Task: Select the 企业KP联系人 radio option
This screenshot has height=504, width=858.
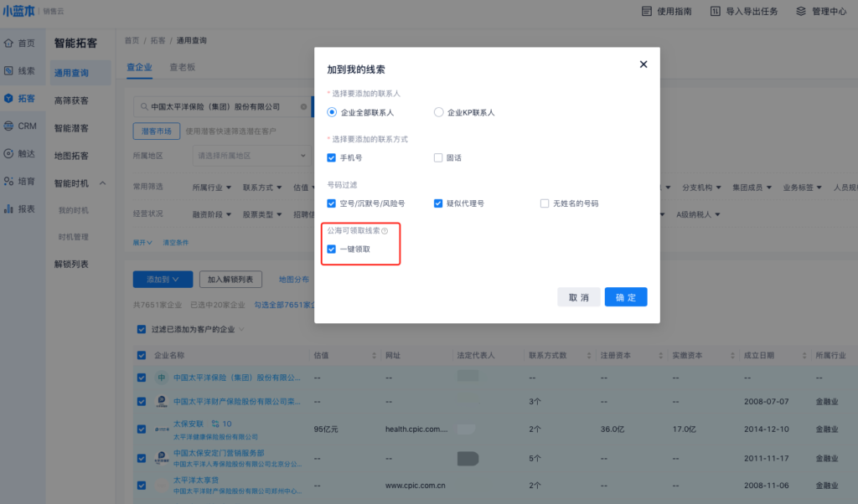Action: point(438,112)
